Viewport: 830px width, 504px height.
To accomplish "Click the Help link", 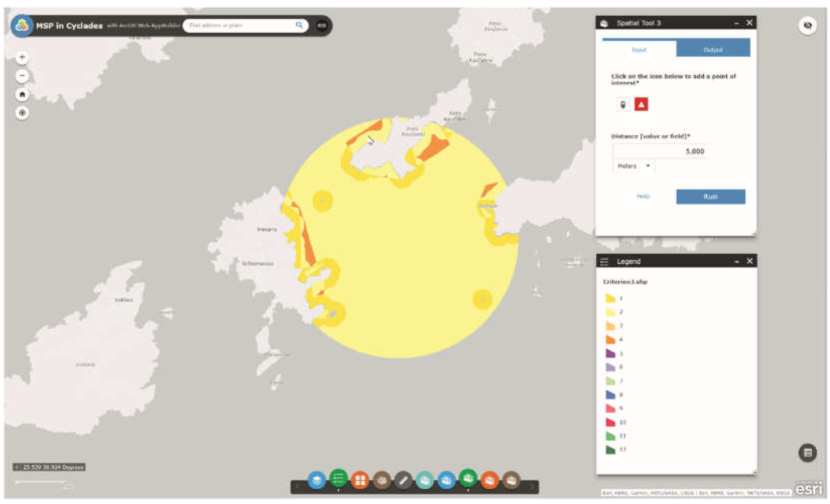I will click(x=643, y=196).
